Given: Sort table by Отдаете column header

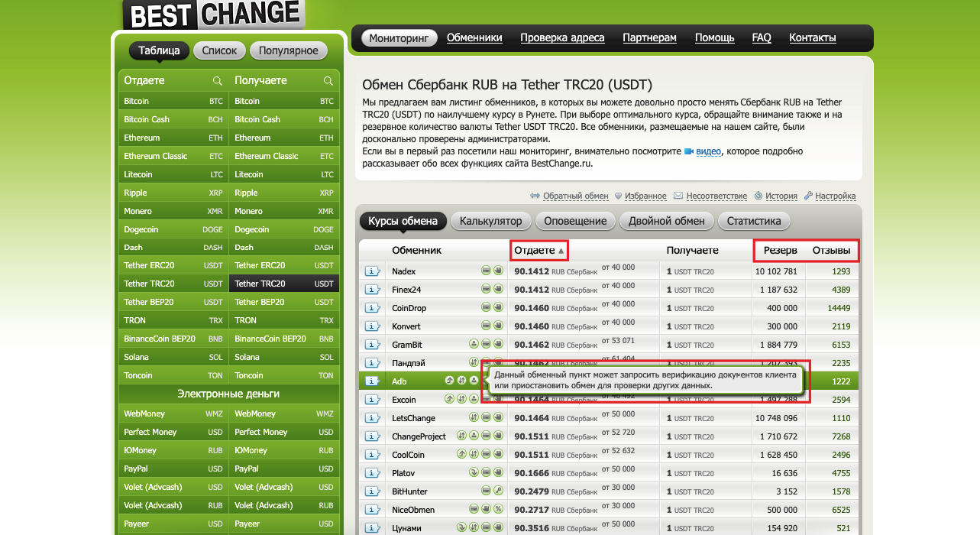Looking at the screenshot, I should pyautogui.click(x=534, y=251).
